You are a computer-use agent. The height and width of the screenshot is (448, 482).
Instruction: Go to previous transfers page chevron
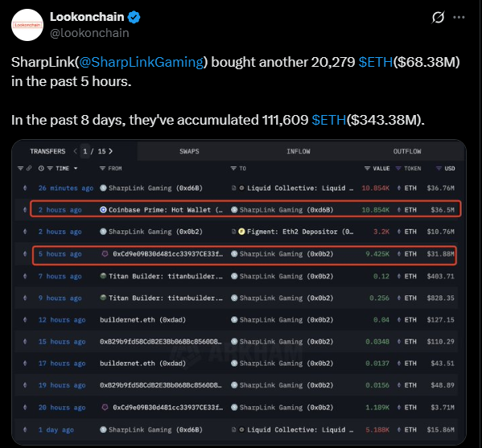coord(76,151)
